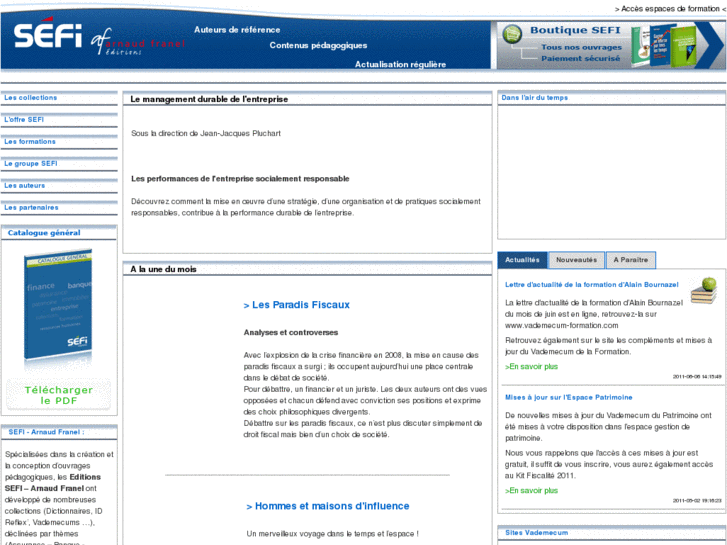Click the Arnaud Franel éditions logo

click(138, 43)
